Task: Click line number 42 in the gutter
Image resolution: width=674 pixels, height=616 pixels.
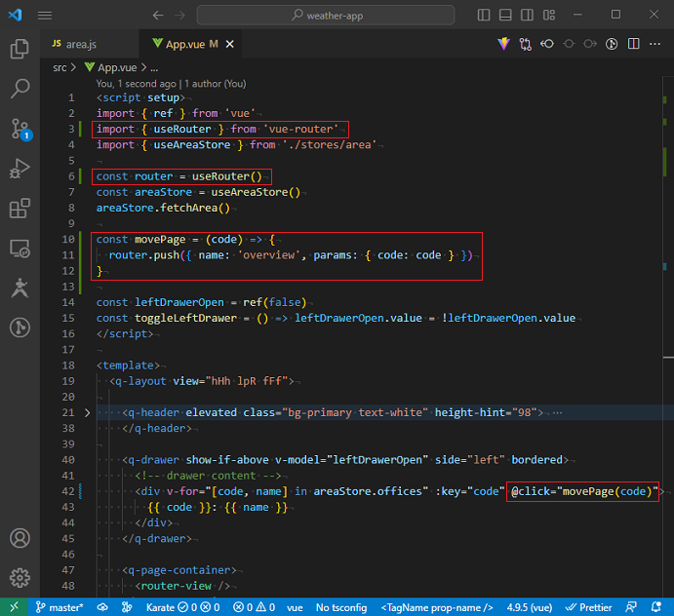Action: pos(68,491)
